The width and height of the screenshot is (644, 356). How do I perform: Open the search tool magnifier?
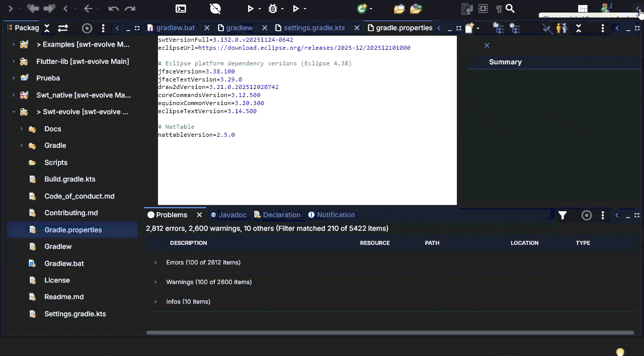(510, 9)
